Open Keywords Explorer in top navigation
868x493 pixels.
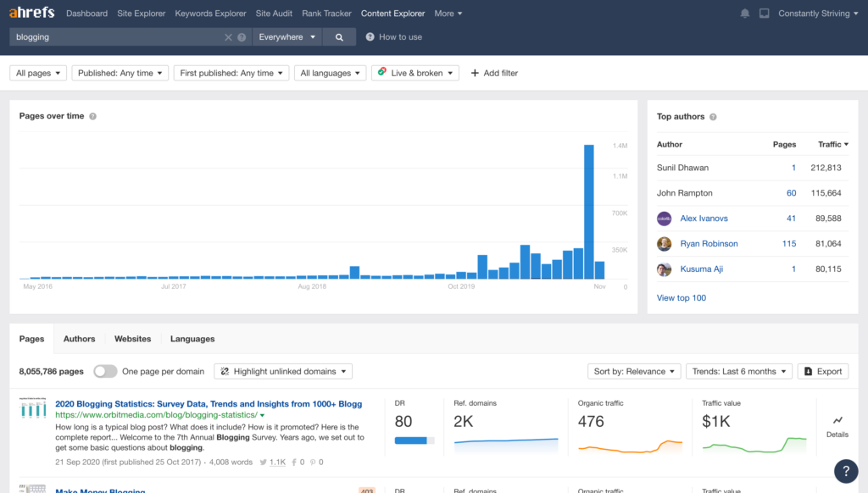(x=210, y=14)
